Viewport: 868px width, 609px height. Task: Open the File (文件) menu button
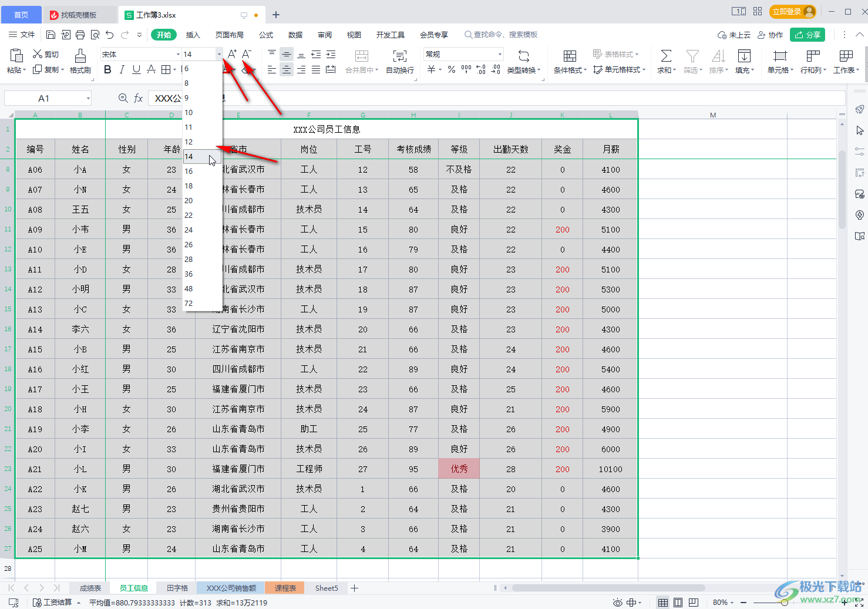[22, 35]
